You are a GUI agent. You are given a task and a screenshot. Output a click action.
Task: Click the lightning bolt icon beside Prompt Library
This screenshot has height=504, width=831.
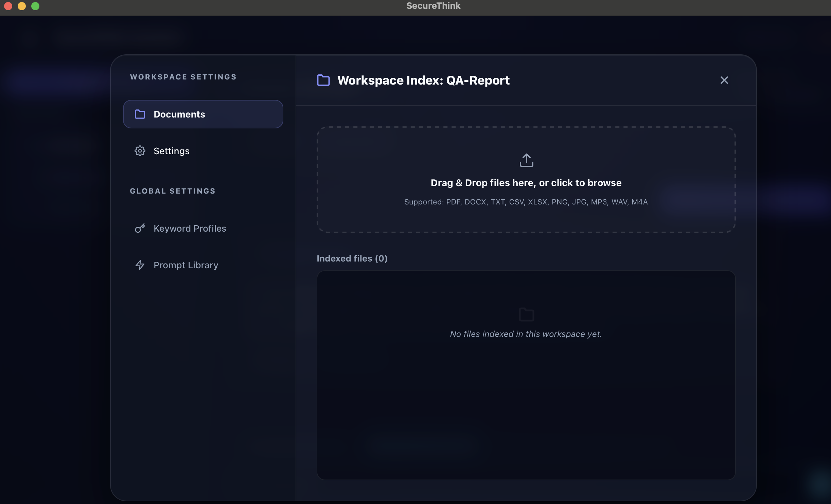pos(140,265)
